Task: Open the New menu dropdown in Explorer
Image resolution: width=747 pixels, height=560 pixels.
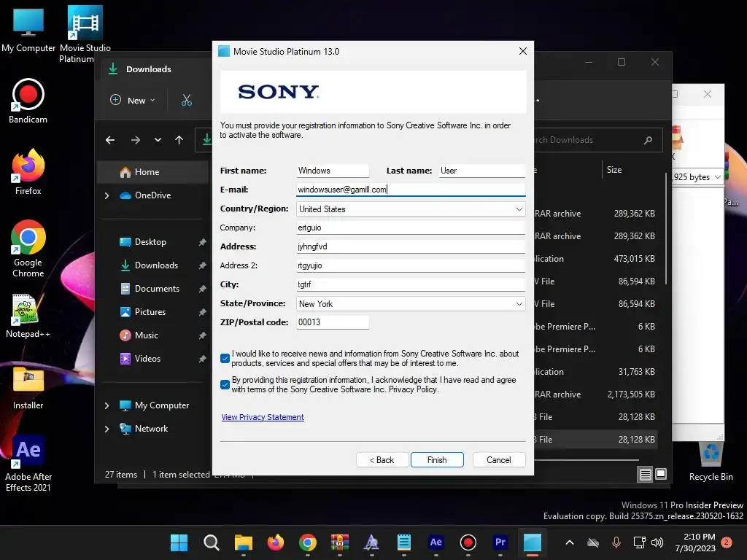Action: (x=133, y=100)
